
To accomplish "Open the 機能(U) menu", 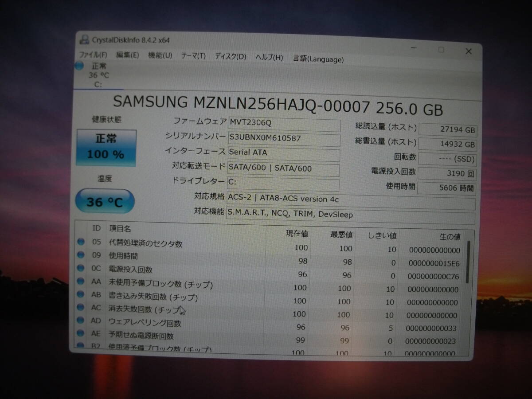I will (160, 55).
